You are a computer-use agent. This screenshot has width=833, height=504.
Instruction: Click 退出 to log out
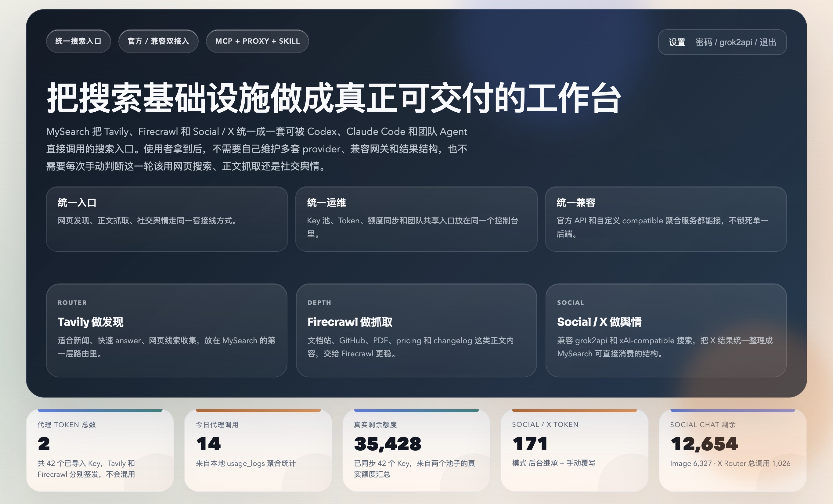pyautogui.click(x=768, y=41)
